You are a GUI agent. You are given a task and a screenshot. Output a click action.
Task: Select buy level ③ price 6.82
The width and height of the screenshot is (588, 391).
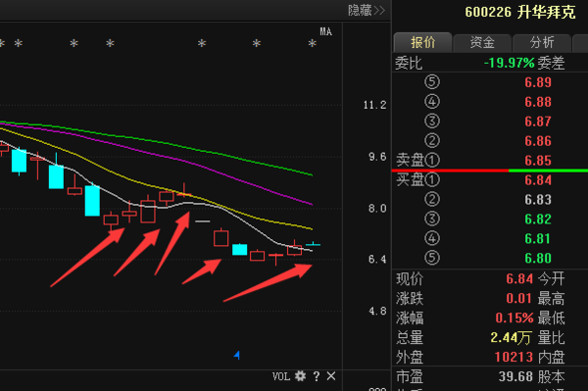click(538, 219)
